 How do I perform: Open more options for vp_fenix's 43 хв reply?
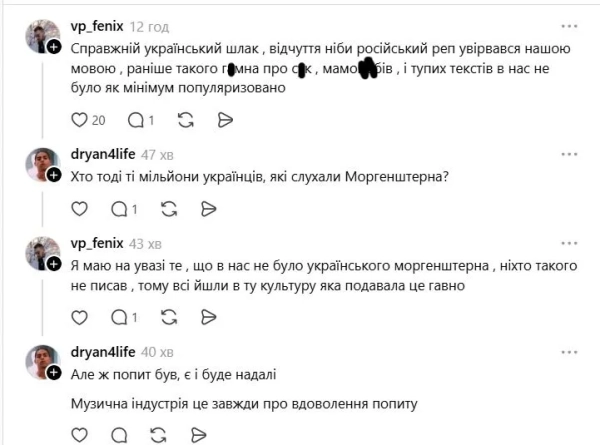click(569, 245)
